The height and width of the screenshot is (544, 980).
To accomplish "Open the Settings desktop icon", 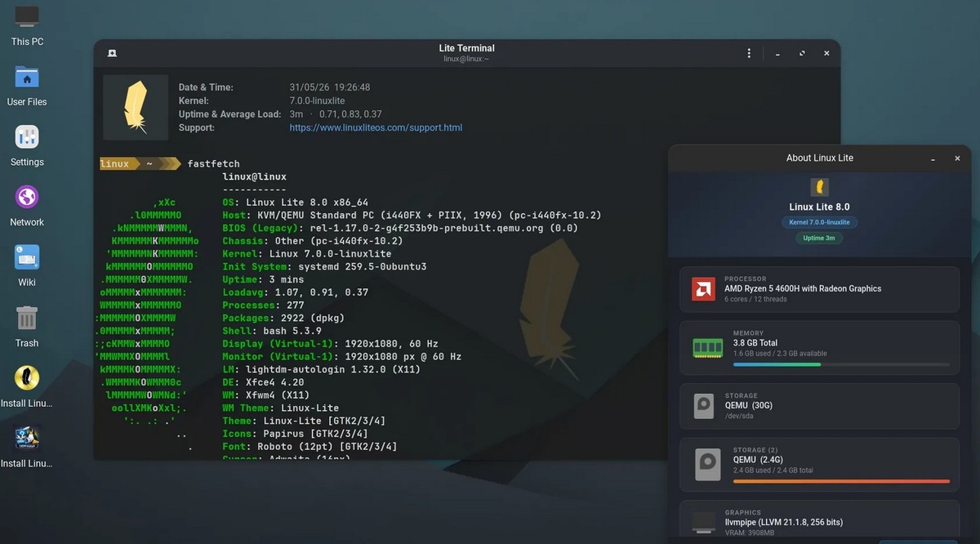I will point(27,137).
